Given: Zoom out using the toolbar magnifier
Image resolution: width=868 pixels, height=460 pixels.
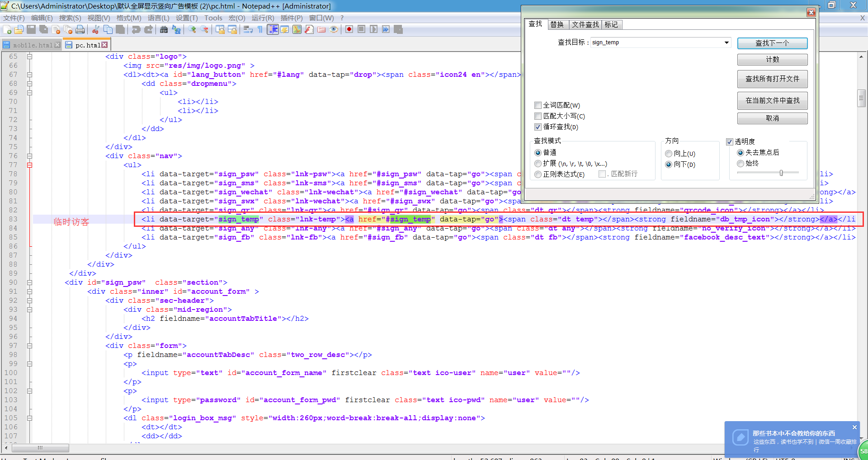Looking at the screenshot, I should pyautogui.click(x=204, y=29).
